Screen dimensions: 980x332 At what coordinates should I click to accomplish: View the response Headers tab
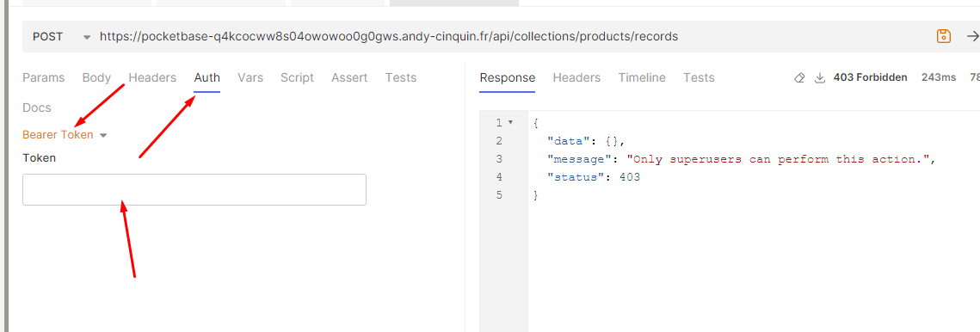(x=576, y=77)
